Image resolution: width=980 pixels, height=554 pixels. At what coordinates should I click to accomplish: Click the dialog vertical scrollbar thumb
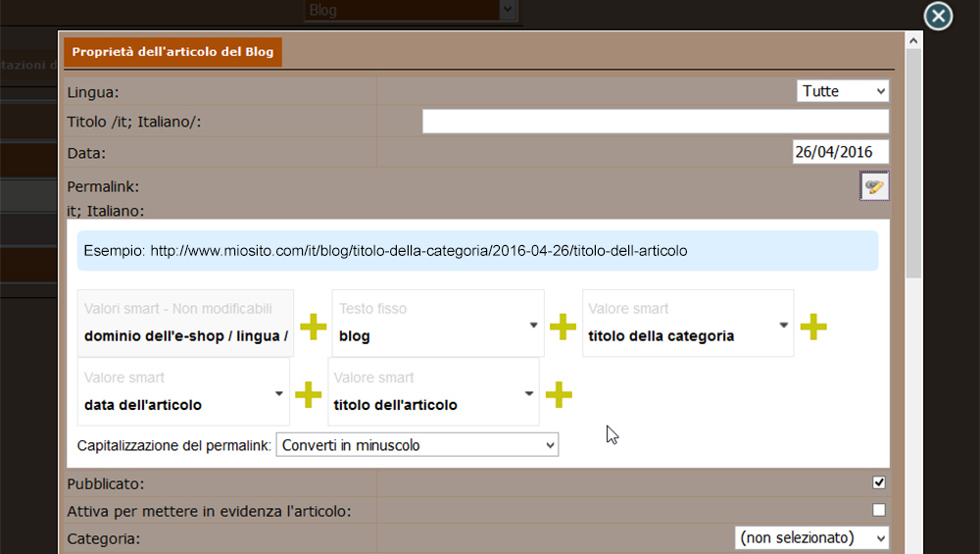[x=913, y=164]
